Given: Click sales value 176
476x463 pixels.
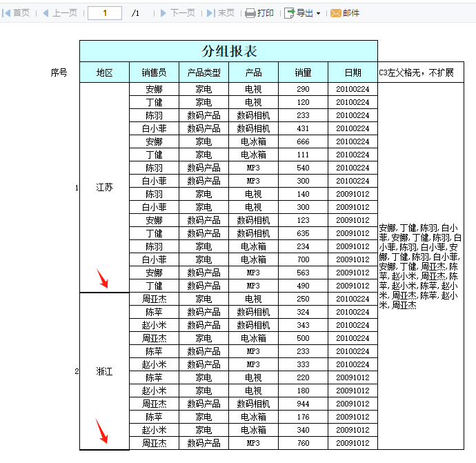Looking at the screenshot, I should pyautogui.click(x=303, y=417).
